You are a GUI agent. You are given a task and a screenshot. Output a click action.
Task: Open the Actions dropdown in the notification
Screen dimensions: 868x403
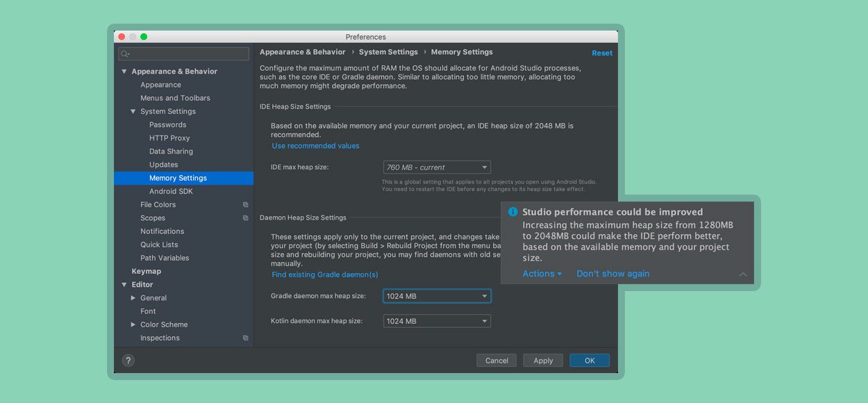tap(542, 274)
